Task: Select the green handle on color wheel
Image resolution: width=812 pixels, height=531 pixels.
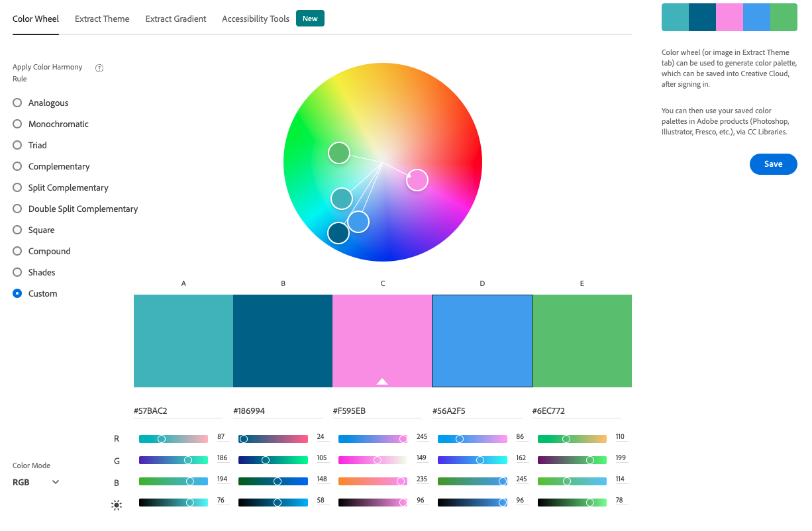Action: click(338, 153)
